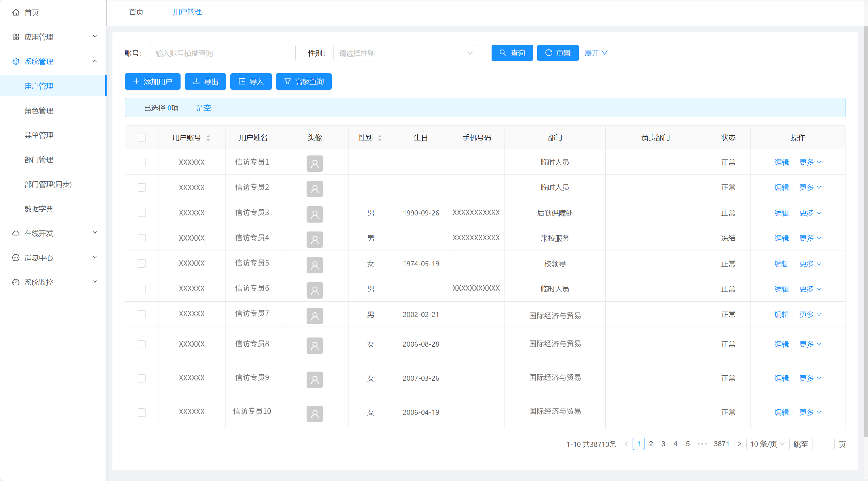Click the 系统监控 dashboard icon

pyautogui.click(x=16, y=282)
